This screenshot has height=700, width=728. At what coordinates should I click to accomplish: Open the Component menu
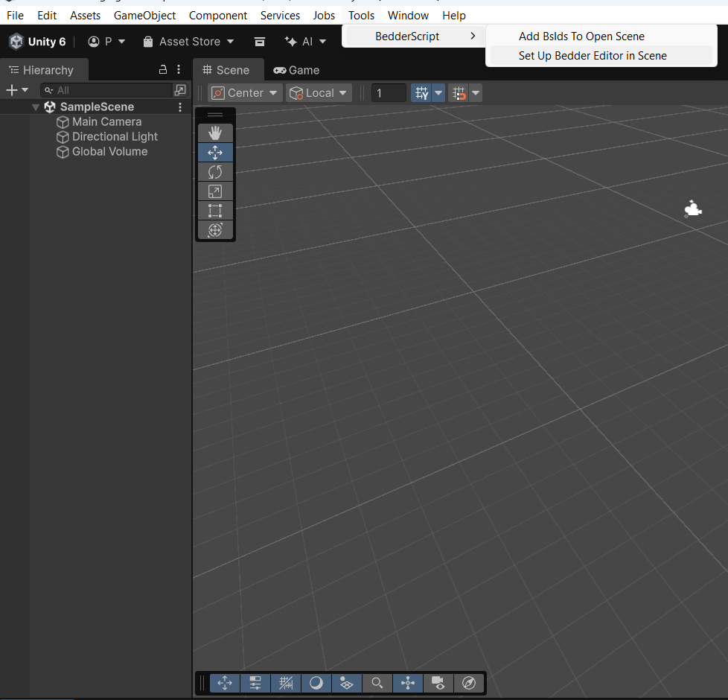[x=218, y=16]
